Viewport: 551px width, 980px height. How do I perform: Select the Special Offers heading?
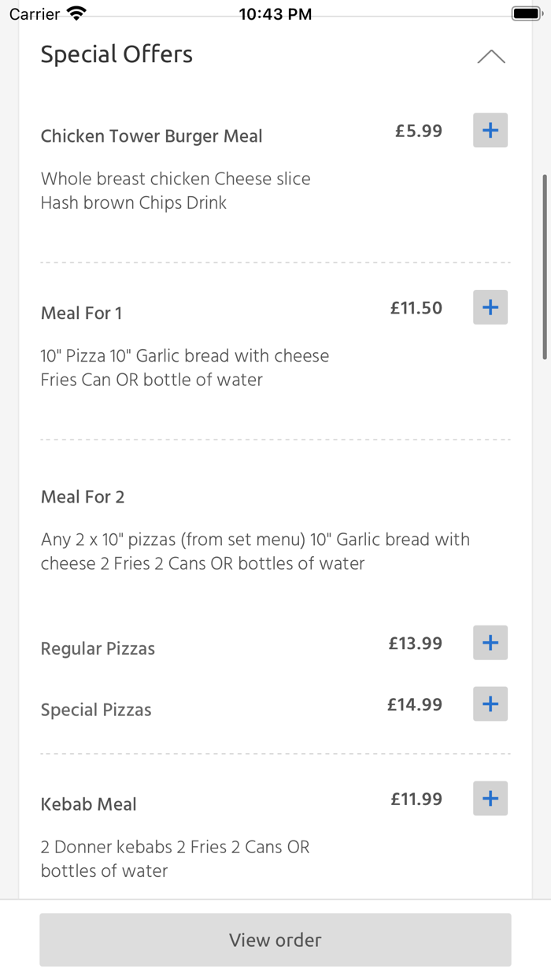(116, 54)
